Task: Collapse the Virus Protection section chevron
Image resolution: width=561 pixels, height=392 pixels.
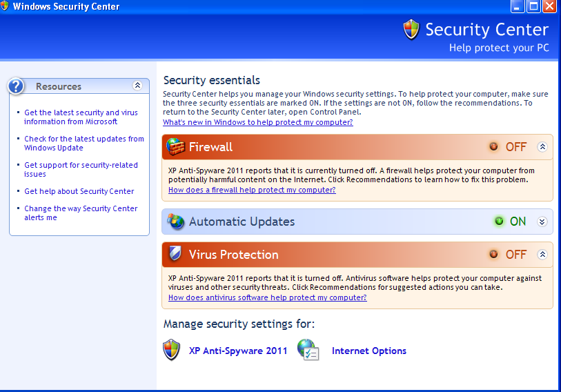Action: click(542, 255)
